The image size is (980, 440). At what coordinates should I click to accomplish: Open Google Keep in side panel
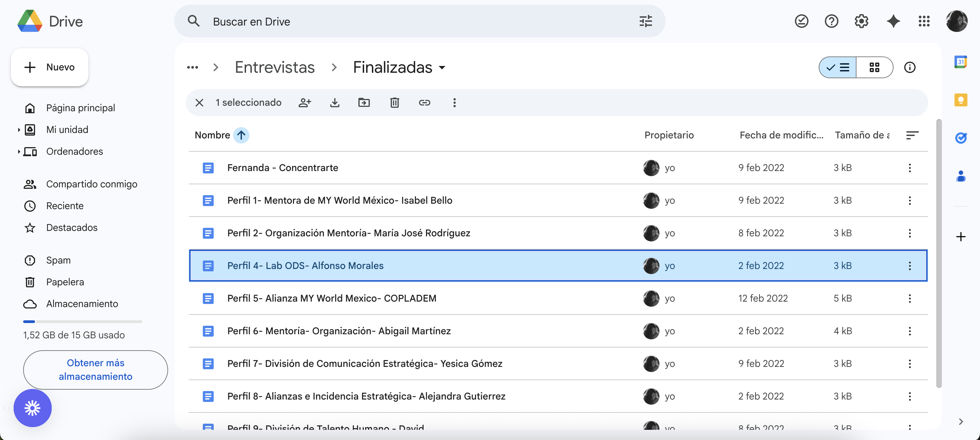(x=961, y=100)
